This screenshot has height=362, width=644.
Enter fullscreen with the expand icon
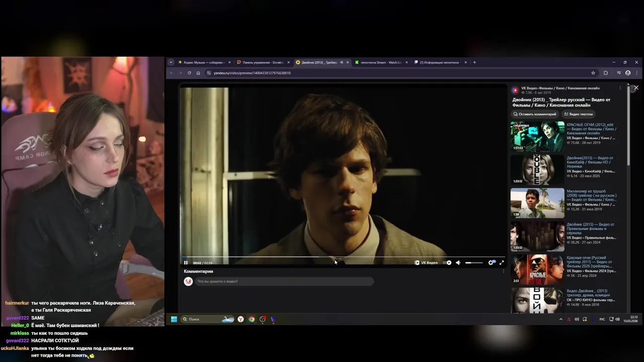click(x=502, y=262)
